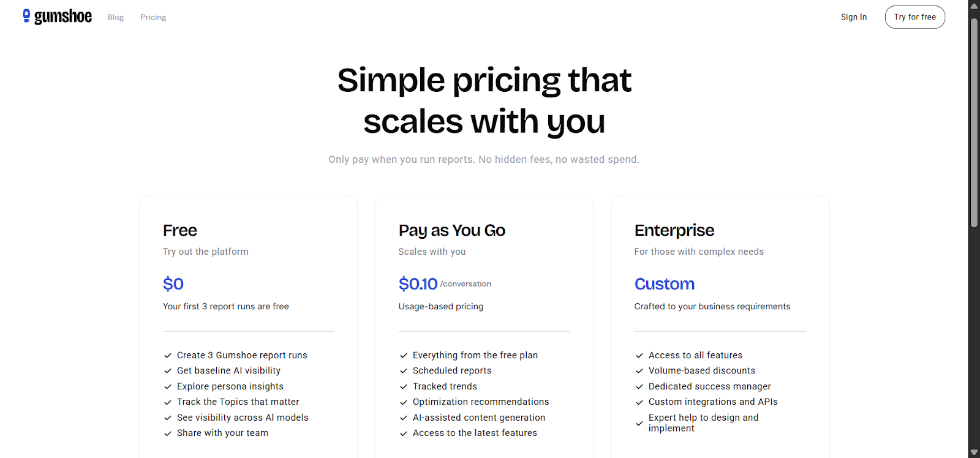Click checkmark beside "Explore persona insights"
This screenshot has width=980, height=458.
pyautogui.click(x=167, y=387)
